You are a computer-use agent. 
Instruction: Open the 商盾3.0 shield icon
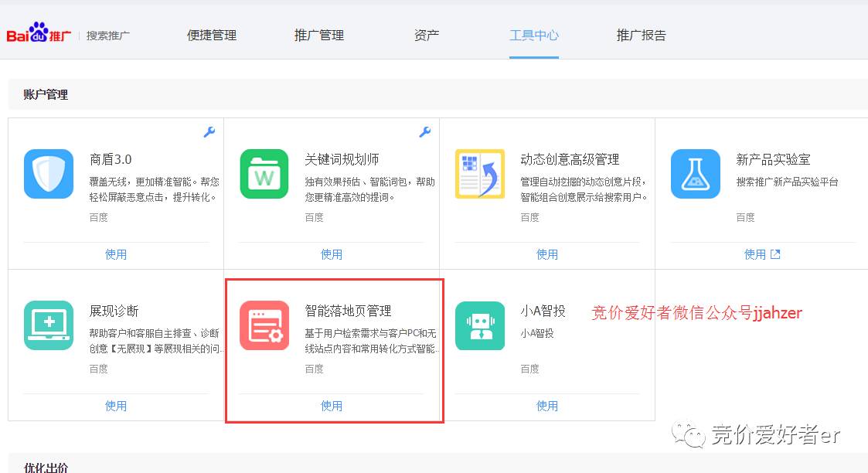49,174
